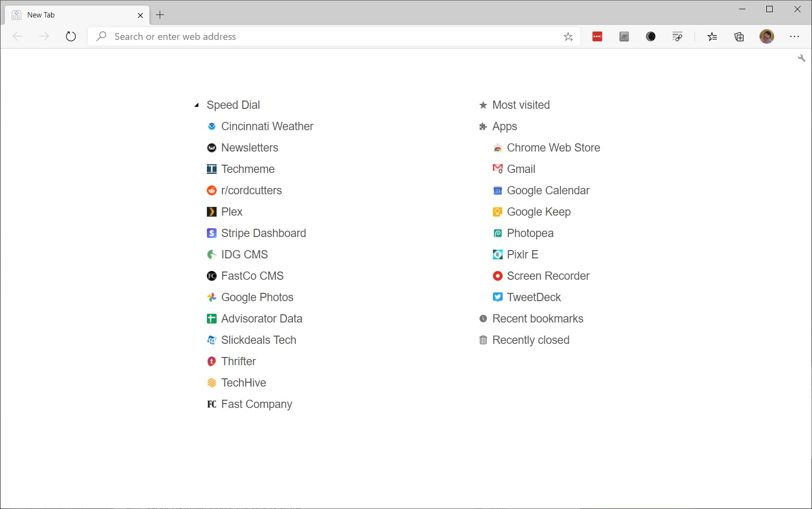Expand the Most visited section
This screenshot has height=509, width=812.
click(x=521, y=104)
